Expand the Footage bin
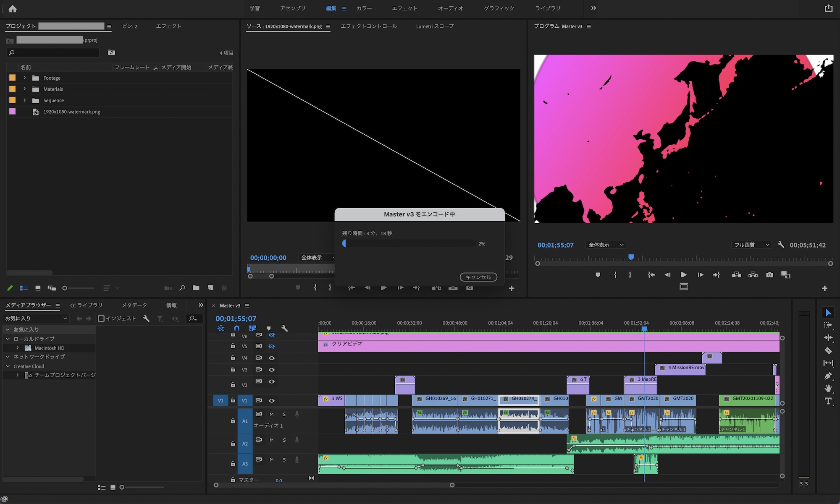 coord(24,78)
